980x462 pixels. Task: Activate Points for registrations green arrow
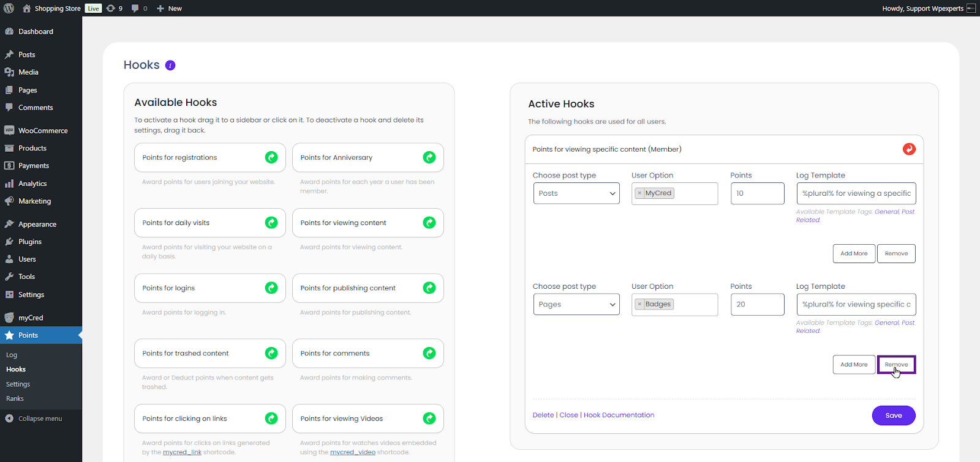pos(271,157)
